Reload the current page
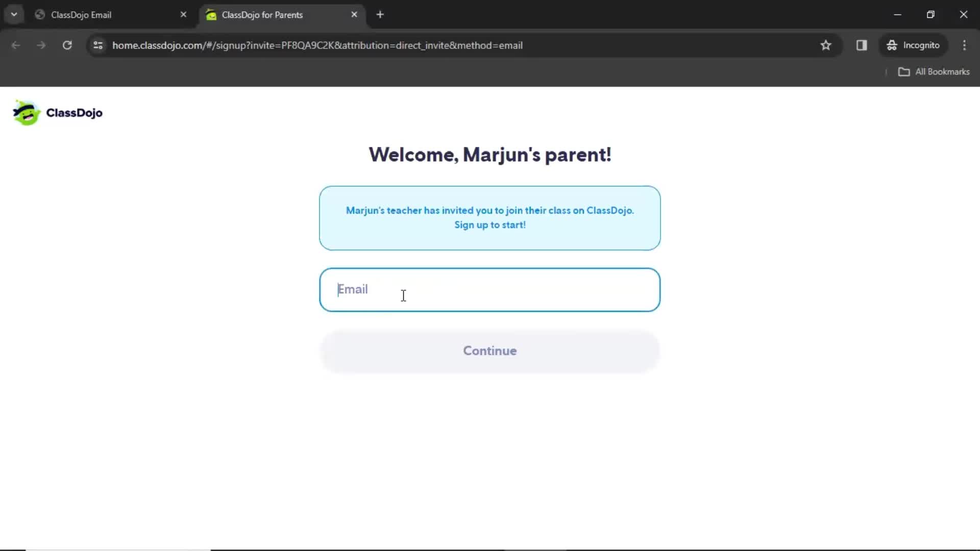980x551 pixels. click(x=67, y=45)
